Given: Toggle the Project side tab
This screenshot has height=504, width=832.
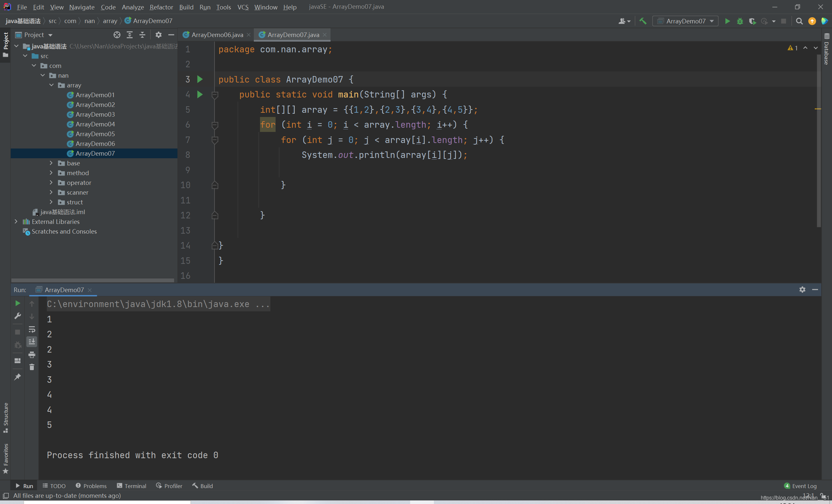Looking at the screenshot, I should (6, 45).
